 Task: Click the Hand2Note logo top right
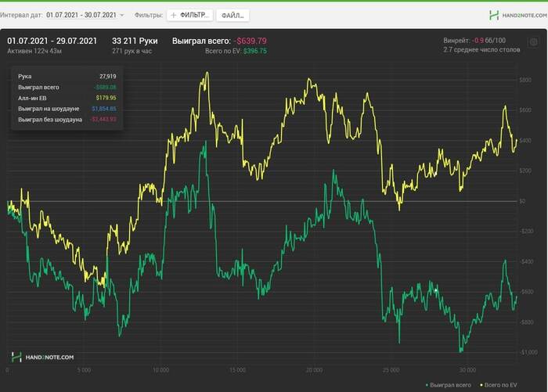[x=518, y=16]
